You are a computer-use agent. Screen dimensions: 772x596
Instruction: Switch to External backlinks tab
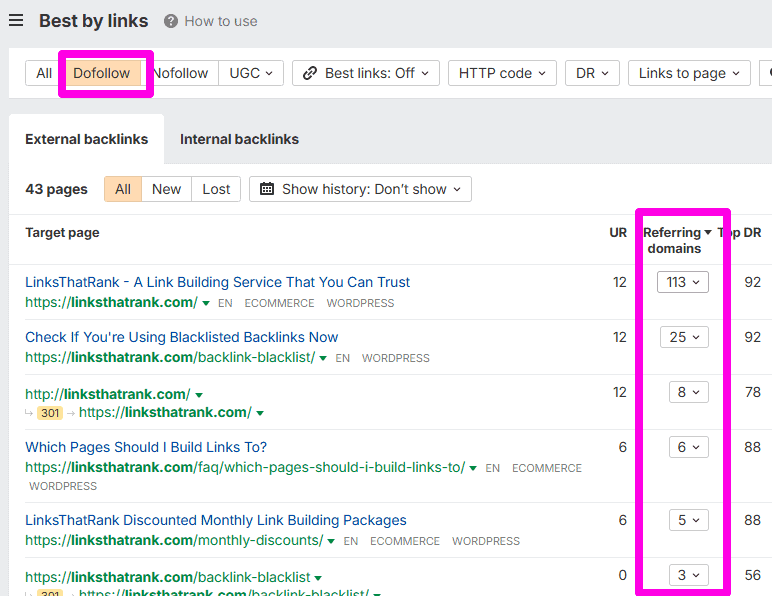(87, 139)
